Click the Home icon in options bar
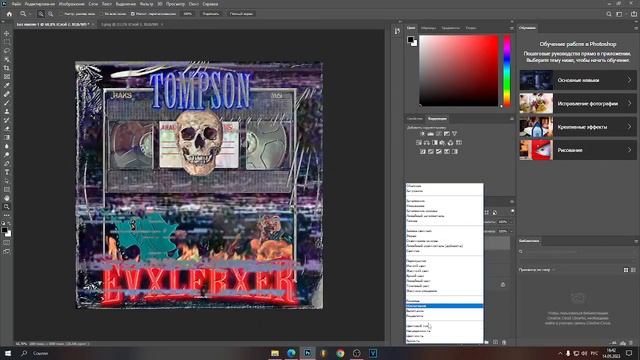This screenshot has width=640, height=360. (x=9, y=14)
